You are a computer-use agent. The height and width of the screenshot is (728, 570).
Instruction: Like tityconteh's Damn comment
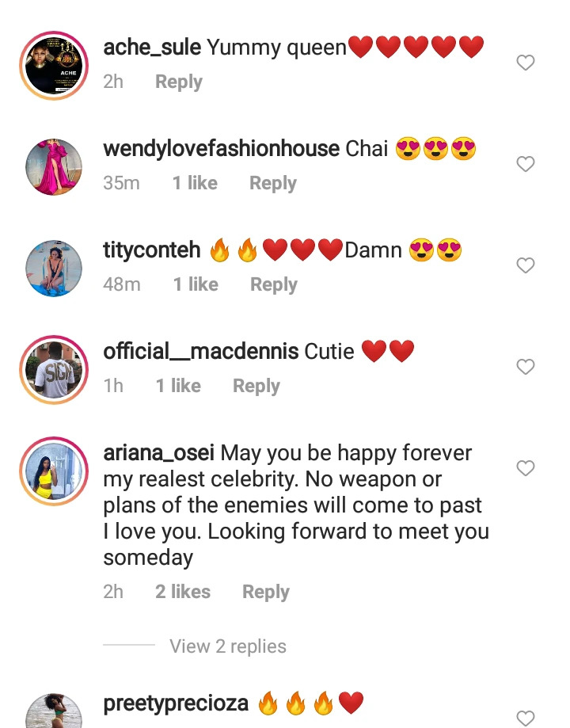tap(526, 265)
